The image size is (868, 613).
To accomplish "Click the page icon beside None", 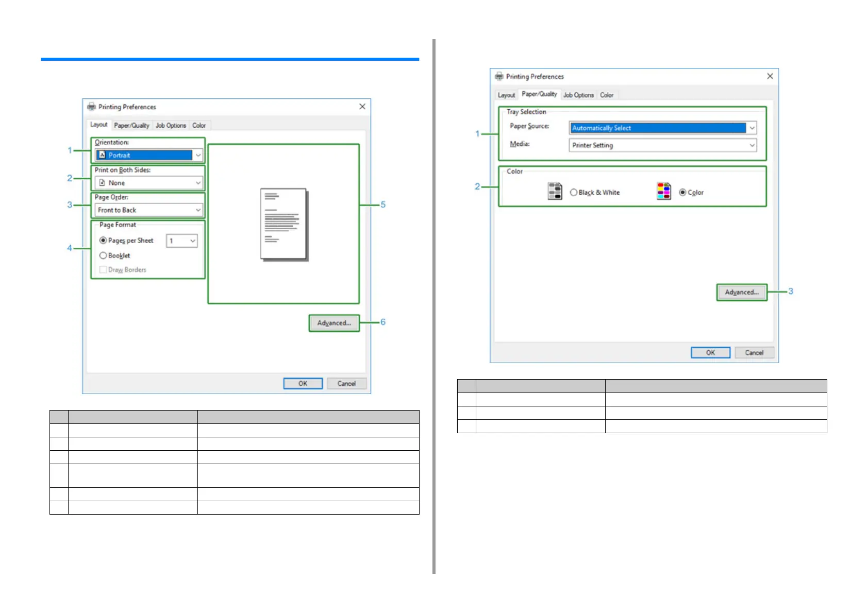I will [x=102, y=183].
